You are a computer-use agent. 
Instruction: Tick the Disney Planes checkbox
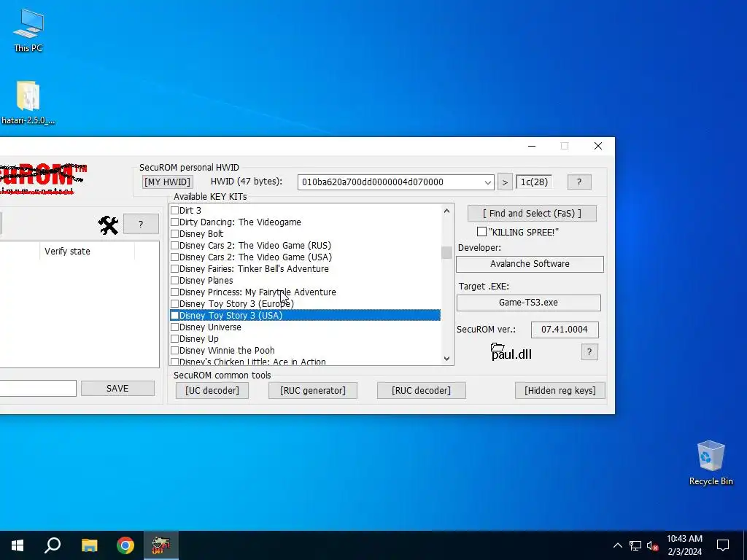pyautogui.click(x=175, y=280)
